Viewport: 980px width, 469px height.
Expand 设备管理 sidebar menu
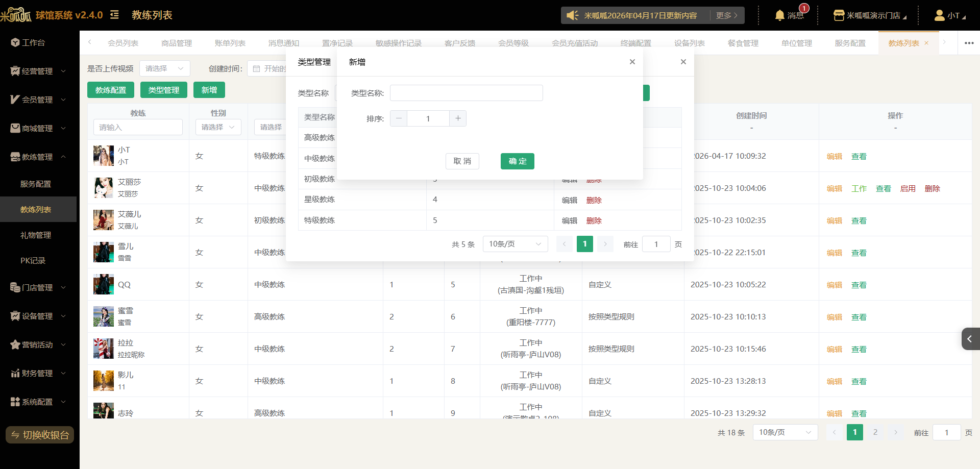pos(38,316)
